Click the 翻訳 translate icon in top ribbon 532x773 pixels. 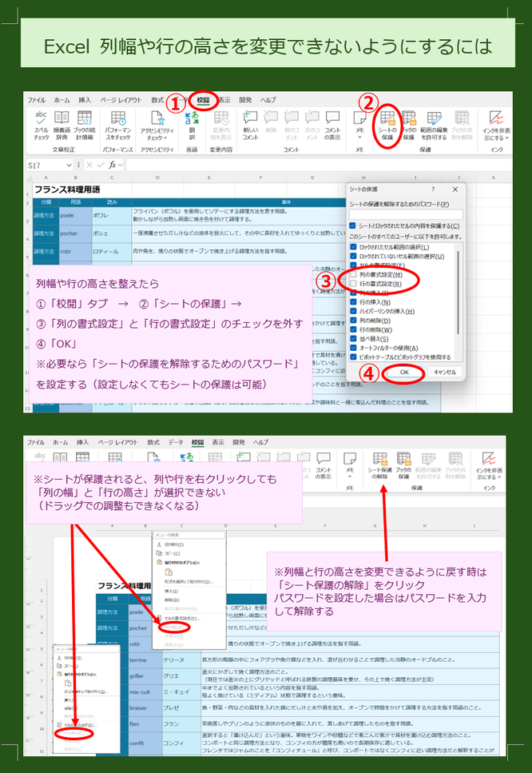192,126
